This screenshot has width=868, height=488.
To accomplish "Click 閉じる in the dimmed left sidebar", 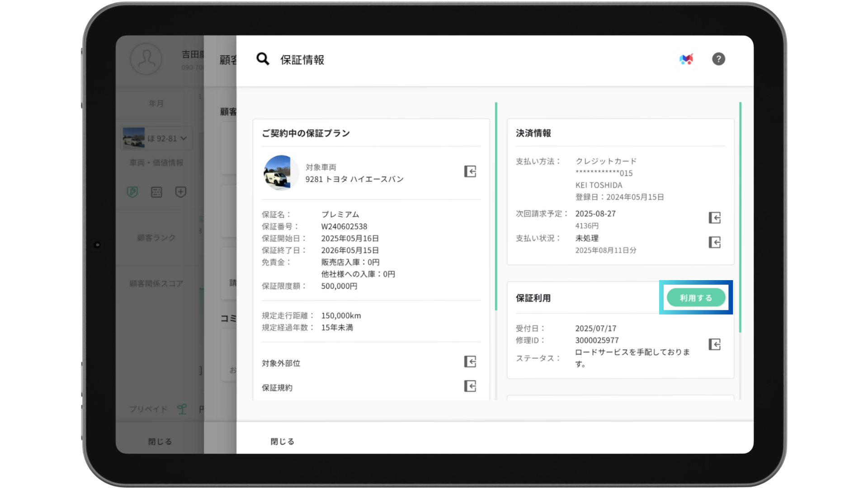I will [160, 441].
